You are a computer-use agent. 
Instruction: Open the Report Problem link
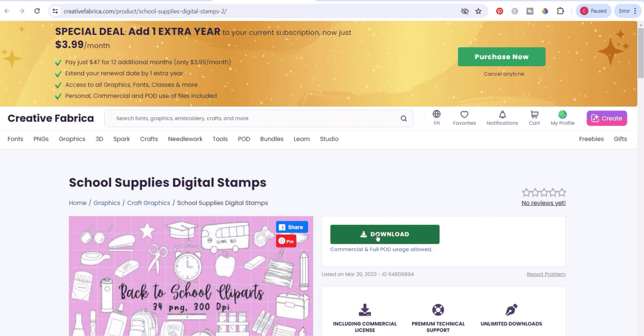546,274
